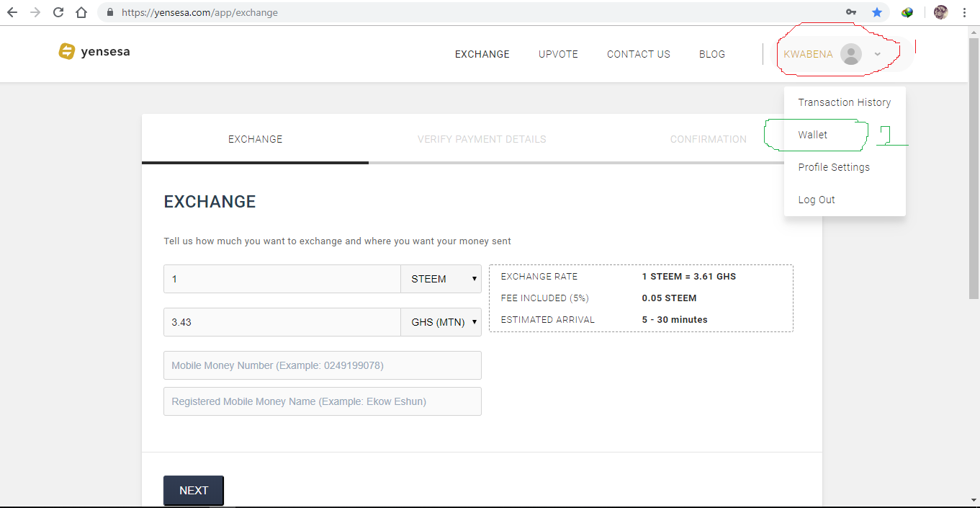Open the GHS (MTN) payout dropdown

[441, 322]
